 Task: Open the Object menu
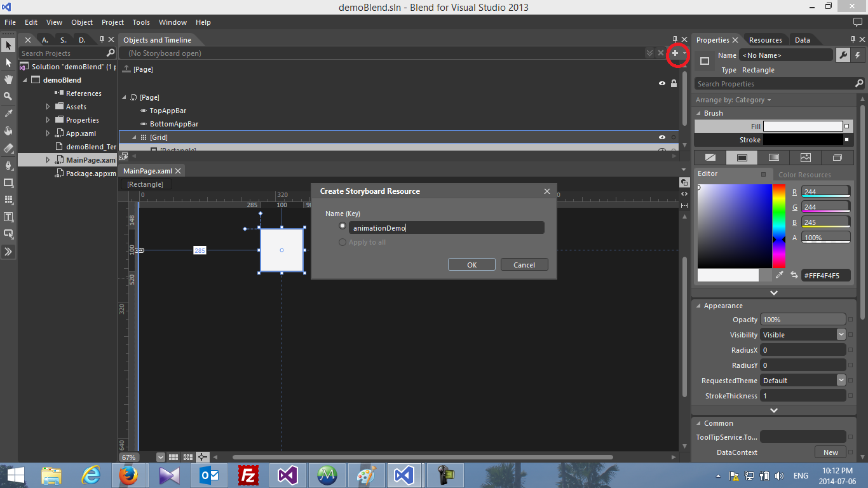pyautogui.click(x=81, y=22)
